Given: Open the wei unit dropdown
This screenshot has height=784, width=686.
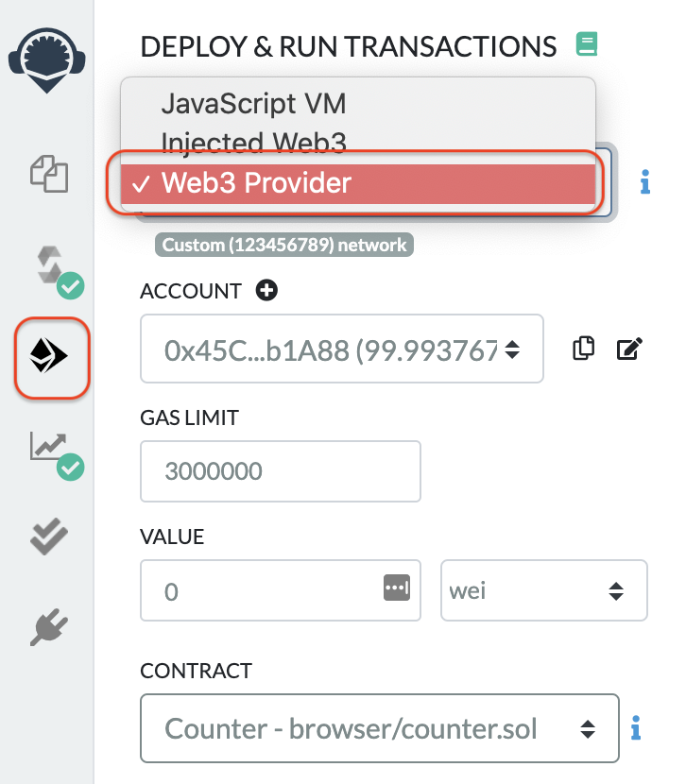Looking at the screenshot, I should 543,592.
